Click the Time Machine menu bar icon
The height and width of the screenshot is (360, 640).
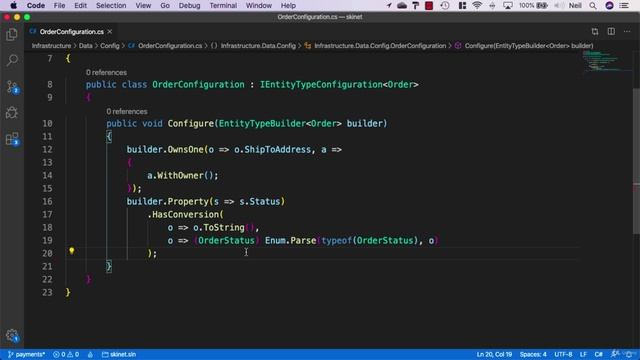coord(445,5)
